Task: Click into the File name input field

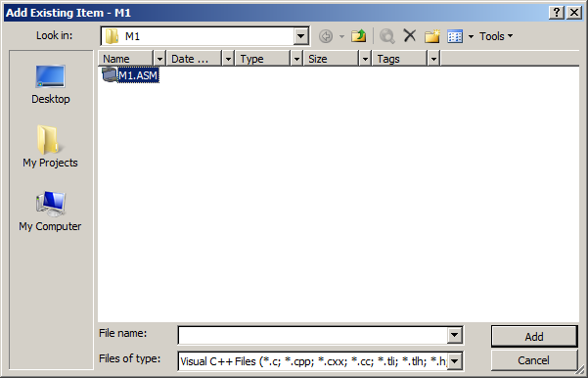Action: pyautogui.click(x=313, y=335)
